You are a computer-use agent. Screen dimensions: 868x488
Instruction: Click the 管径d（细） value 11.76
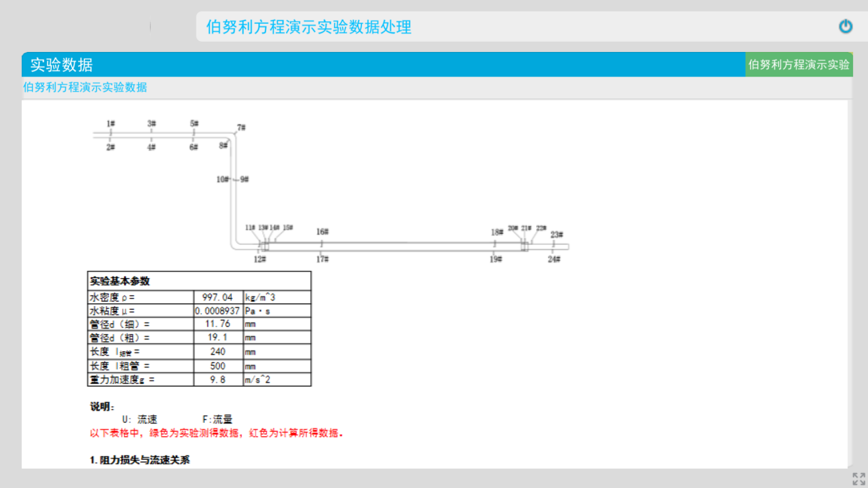(216, 324)
